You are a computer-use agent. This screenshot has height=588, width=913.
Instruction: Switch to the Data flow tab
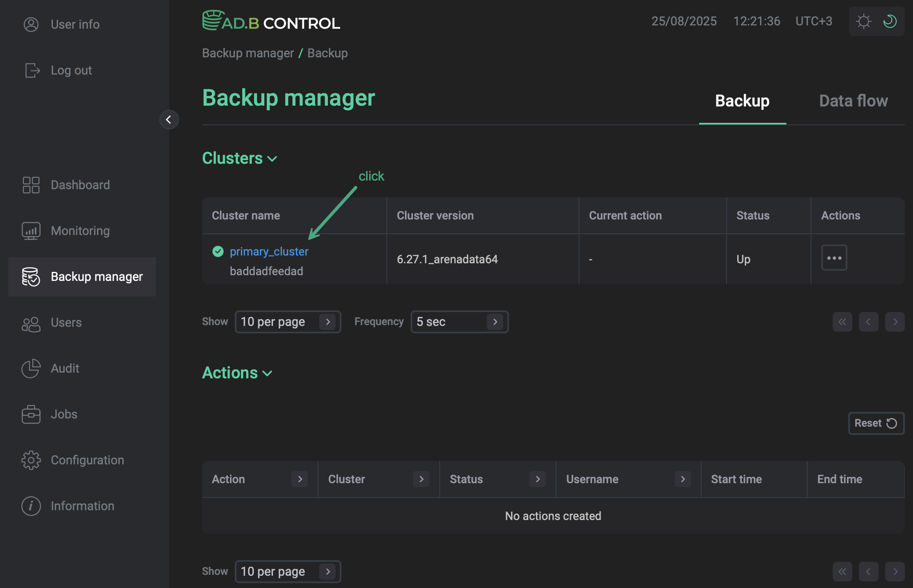(x=853, y=101)
